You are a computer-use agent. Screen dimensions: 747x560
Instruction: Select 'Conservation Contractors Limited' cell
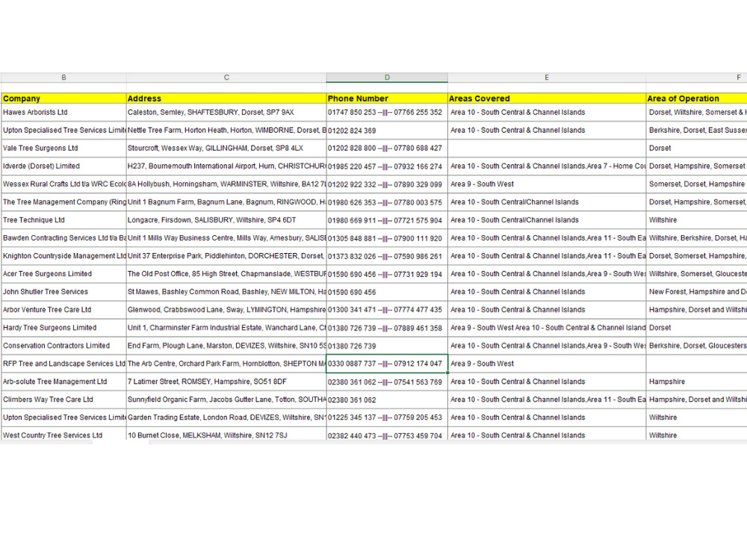[x=63, y=345]
